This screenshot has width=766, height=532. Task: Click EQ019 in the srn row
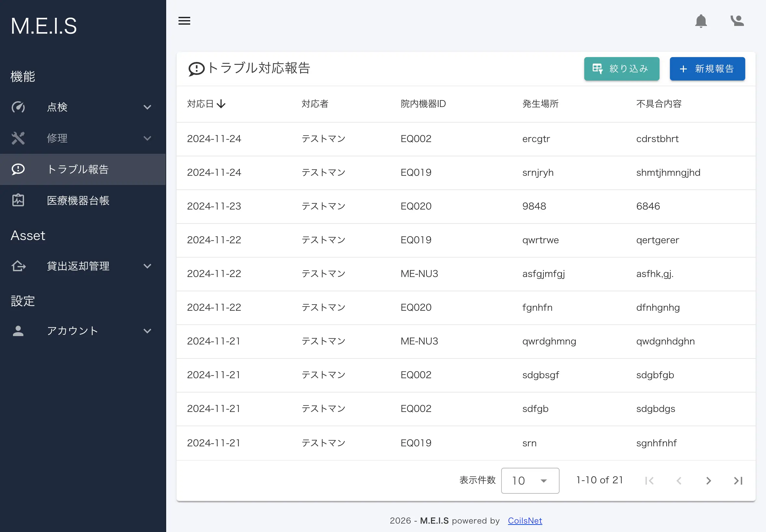pos(416,443)
